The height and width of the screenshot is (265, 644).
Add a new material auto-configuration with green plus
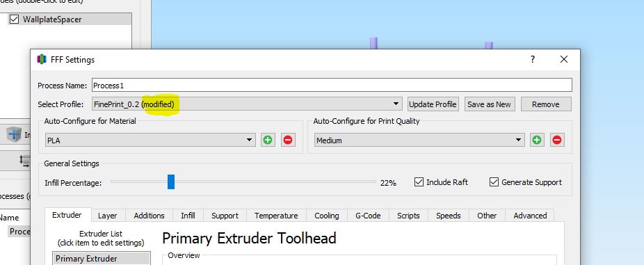point(268,140)
